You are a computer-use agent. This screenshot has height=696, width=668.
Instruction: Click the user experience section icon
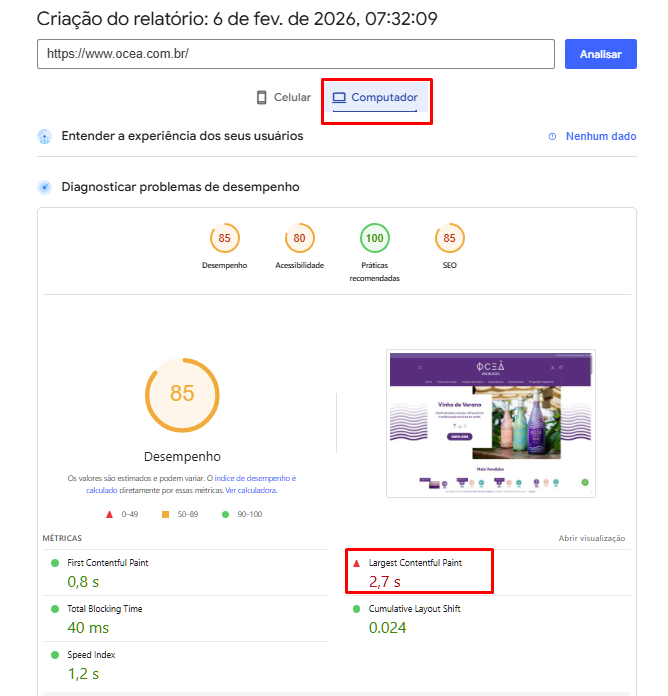click(44, 136)
